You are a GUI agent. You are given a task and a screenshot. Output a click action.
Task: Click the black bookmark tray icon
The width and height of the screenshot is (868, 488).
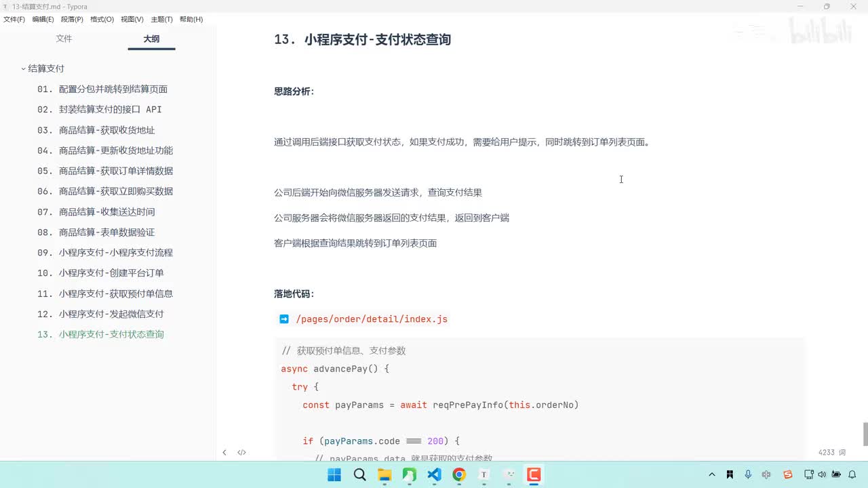pos(730,474)
